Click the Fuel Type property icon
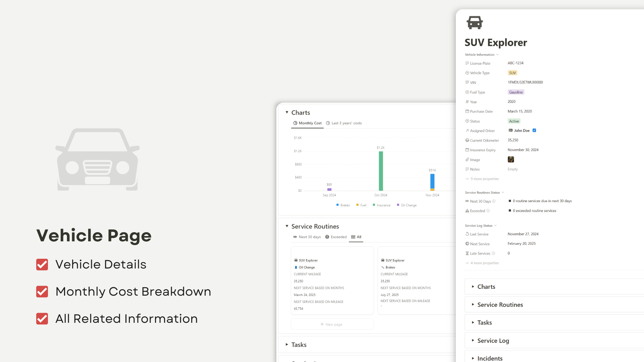The height and width of the screenshot is (362, 644). (x=467, y=92)
